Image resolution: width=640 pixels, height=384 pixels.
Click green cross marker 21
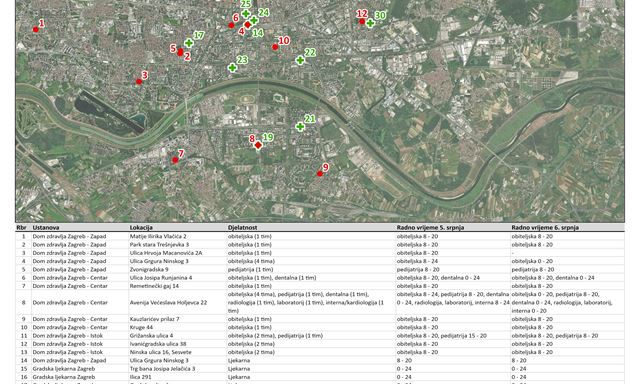300,127
